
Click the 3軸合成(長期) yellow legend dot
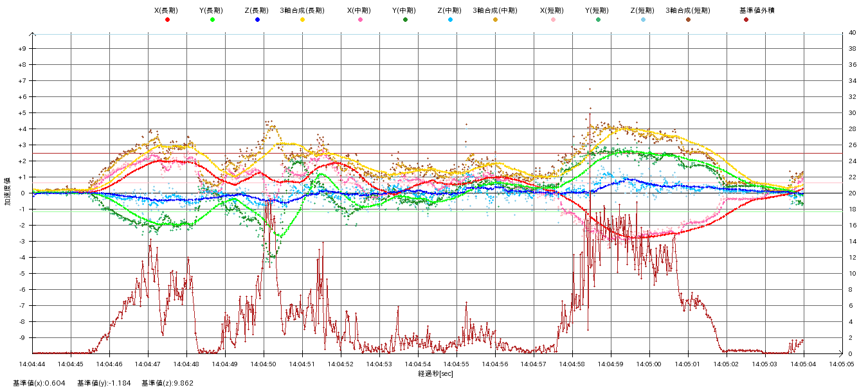[x=302, y=20]
